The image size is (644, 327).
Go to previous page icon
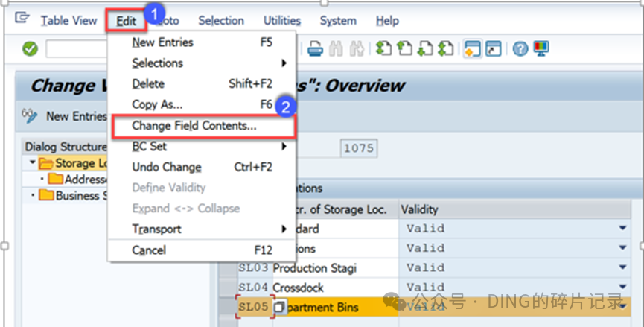pos(404,48)
